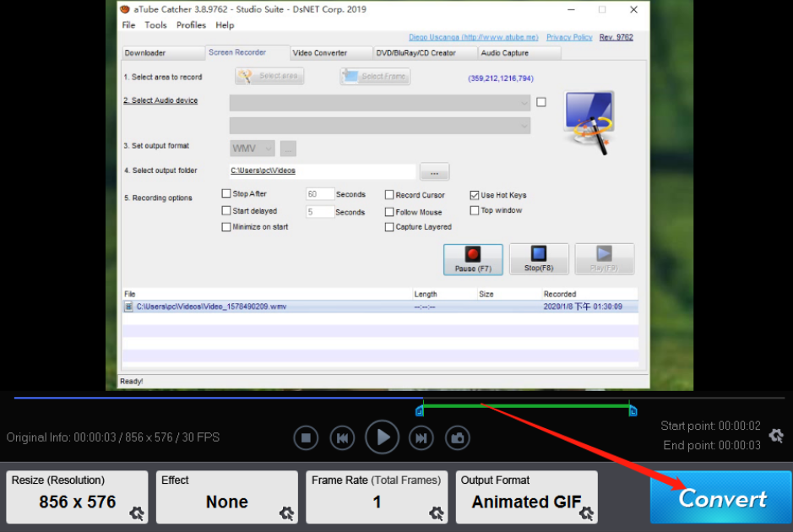Image resolution: width=793 pixels, height=532 pixels.
Task: Open start/end point settings gear
Action: 776,435
